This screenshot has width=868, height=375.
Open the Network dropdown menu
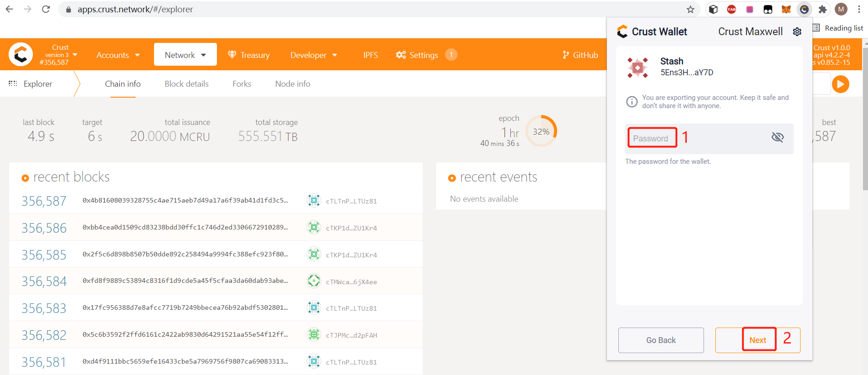point(185,55)
